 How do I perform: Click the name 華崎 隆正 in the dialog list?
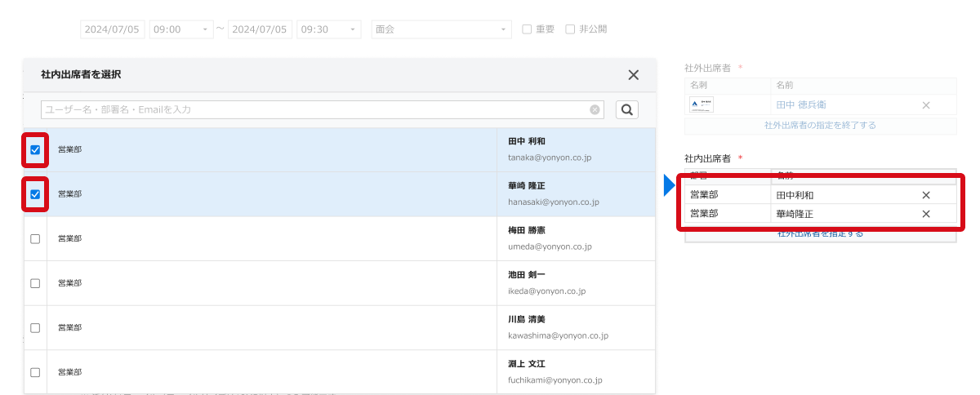pyautogui.click(x=526, y=186)
